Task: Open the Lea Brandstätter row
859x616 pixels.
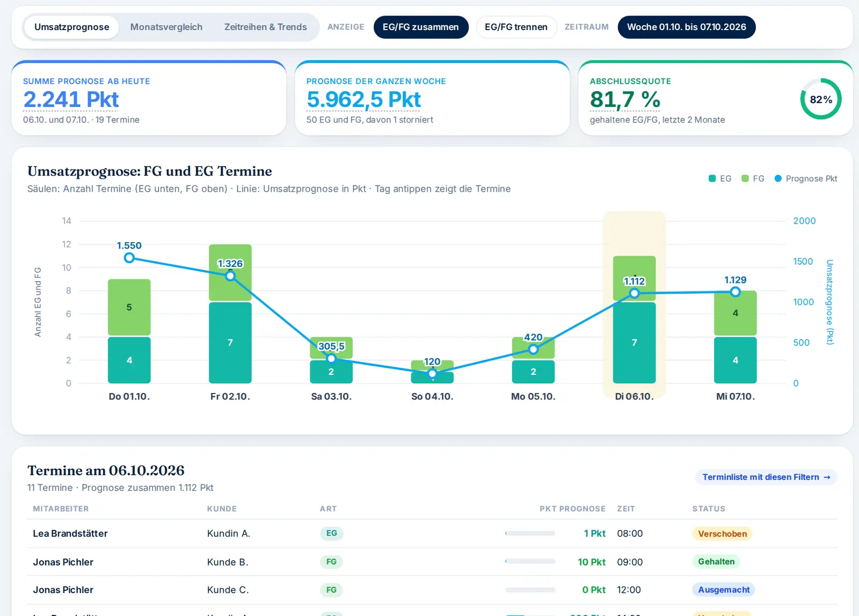Action: pos(432,533)
